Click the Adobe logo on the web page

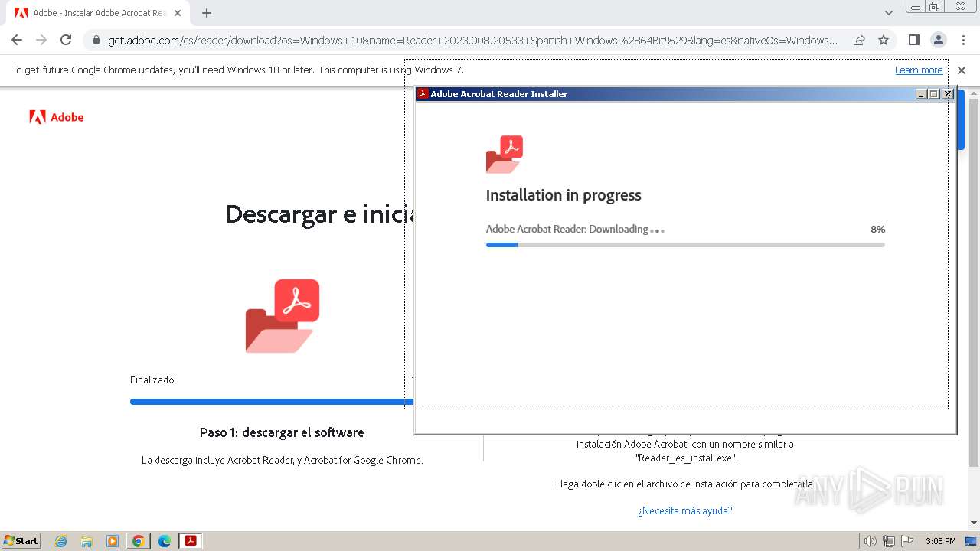[57, 117]
